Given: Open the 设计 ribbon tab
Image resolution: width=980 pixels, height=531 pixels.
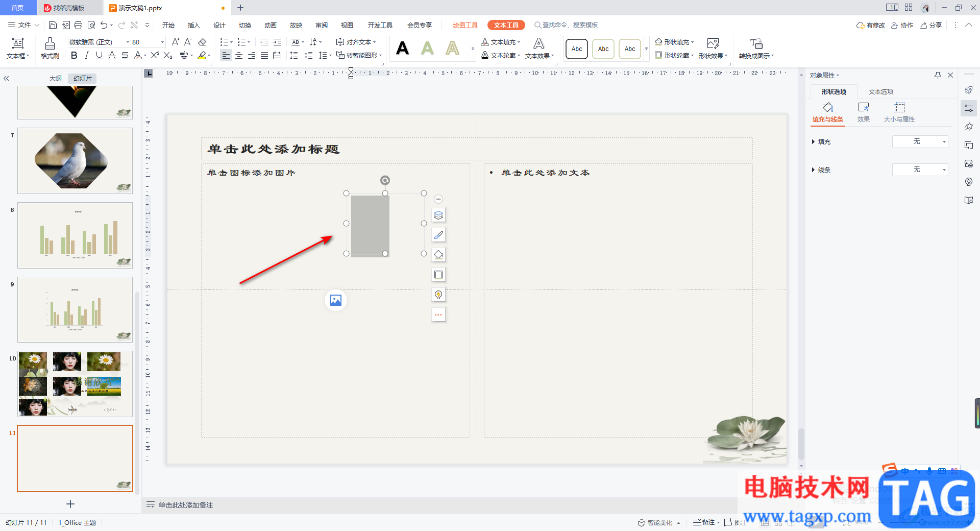Looking at the screenshot, I should pyautogui.click(x=219, y=25).
